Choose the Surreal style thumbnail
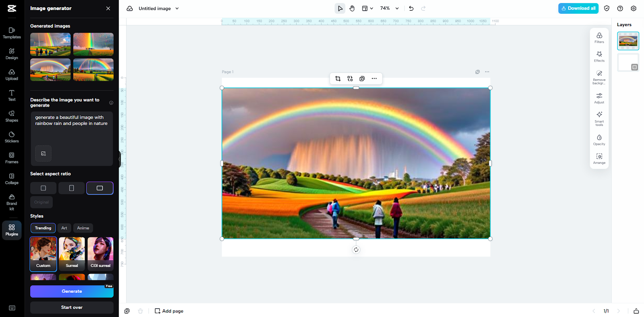 coord(72,253)
